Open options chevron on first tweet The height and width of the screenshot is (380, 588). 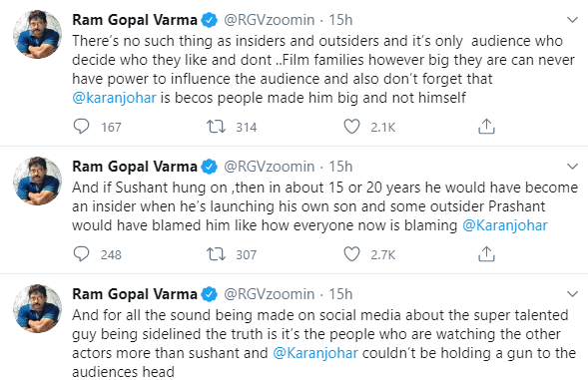572,20
